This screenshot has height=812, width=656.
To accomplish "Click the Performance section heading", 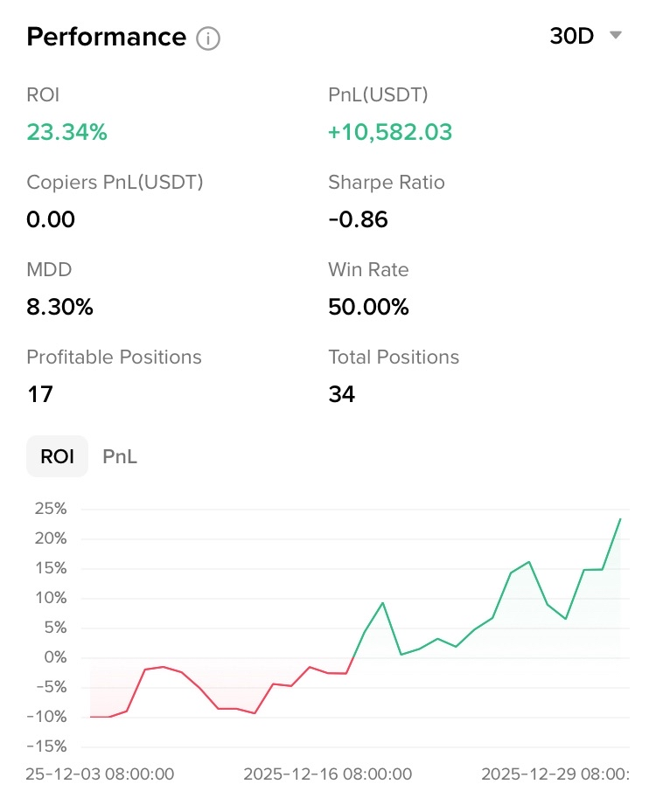I will [106, 38].
